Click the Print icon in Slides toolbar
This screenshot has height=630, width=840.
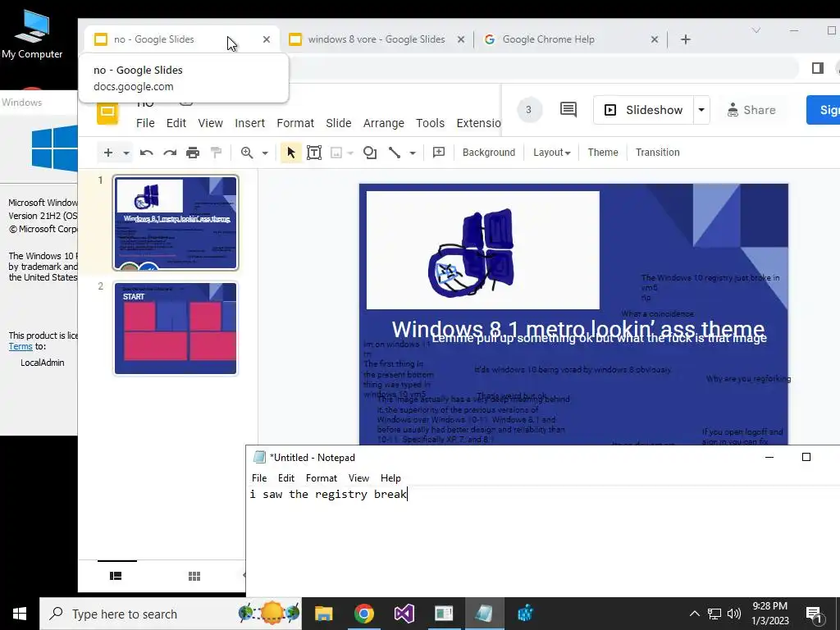tap(193, 153)
